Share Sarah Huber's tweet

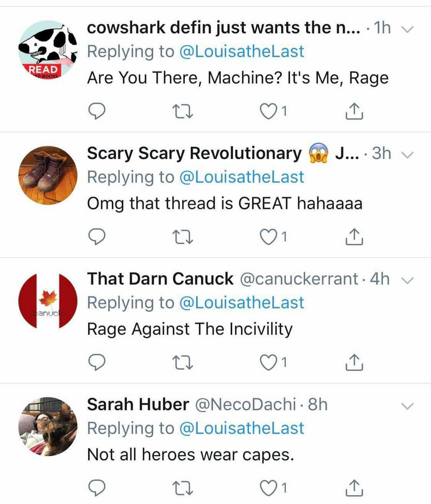[354, 488]
